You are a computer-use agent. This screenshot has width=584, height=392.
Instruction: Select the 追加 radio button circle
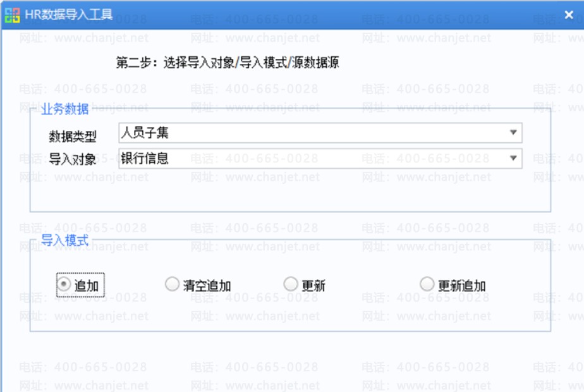64,285
